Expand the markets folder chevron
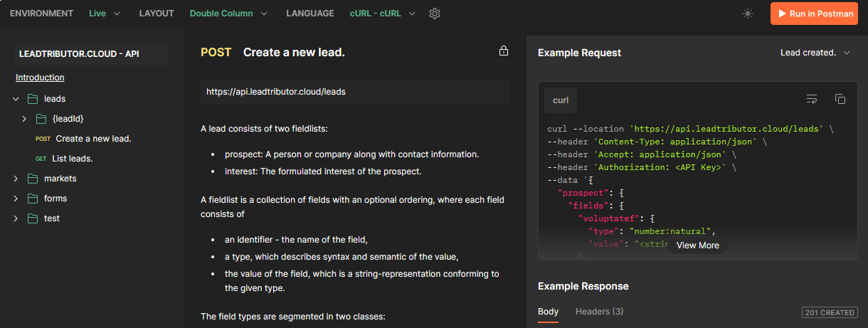The height and width of the screenshot is (328, 868). 16,179
